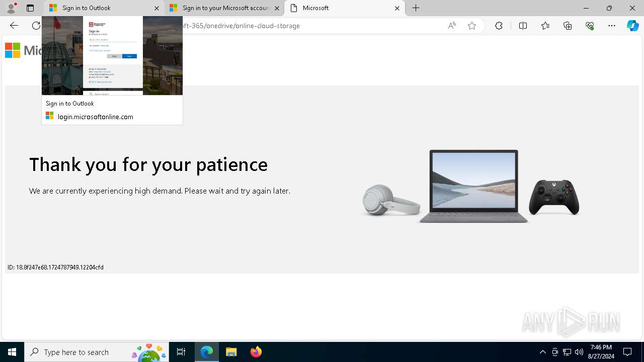Open the volume control tray icon
The image size is (644, 362).
coord(579,352)
